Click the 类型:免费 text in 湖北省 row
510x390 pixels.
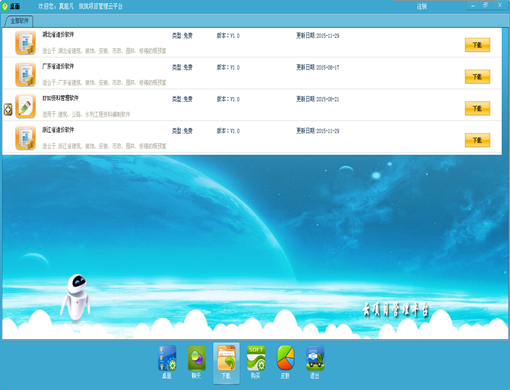[182, 36]
